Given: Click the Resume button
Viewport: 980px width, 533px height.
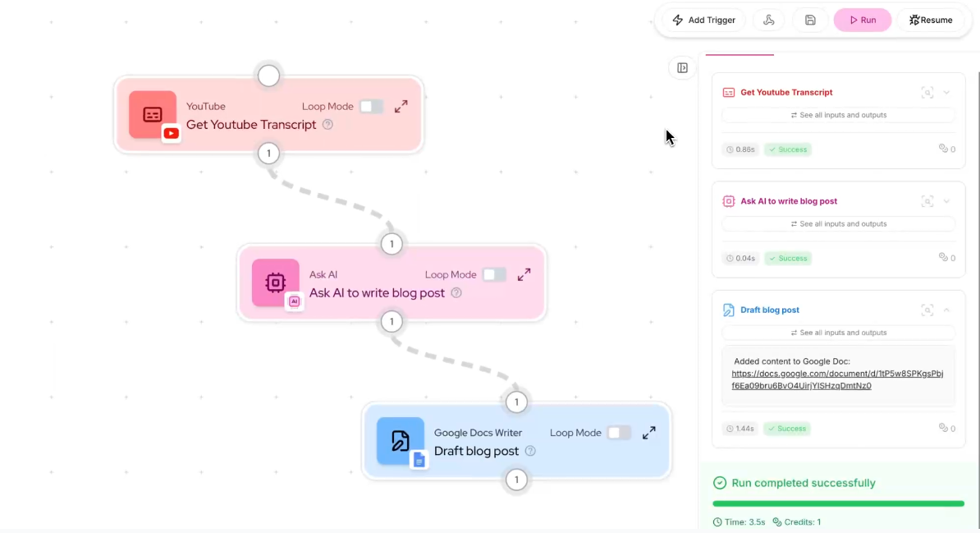Looking at the screenshot, I should [931, 20].
